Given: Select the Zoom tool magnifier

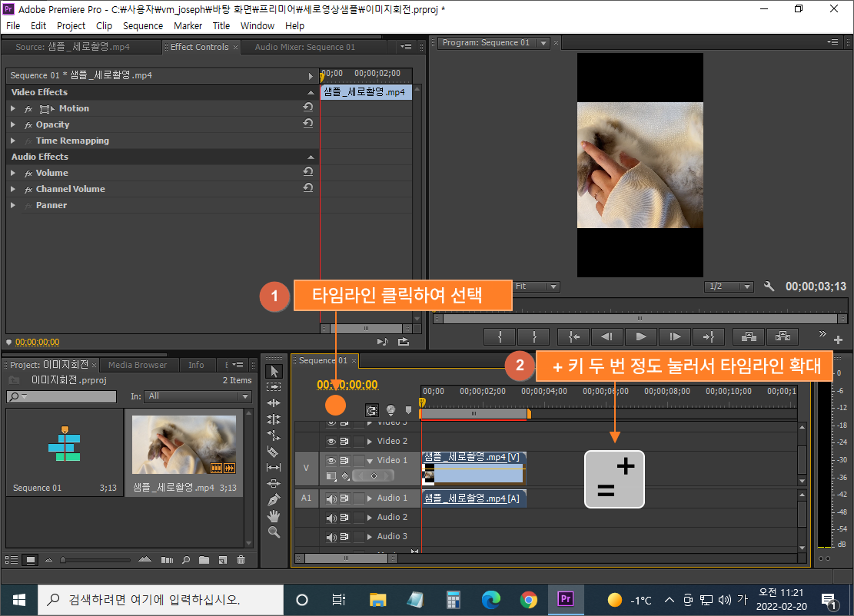Looking at the screenshot, I should [274, 532].
